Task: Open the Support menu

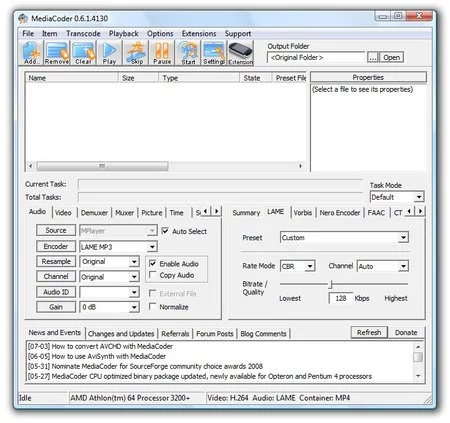Action: (x=238, y=34)
